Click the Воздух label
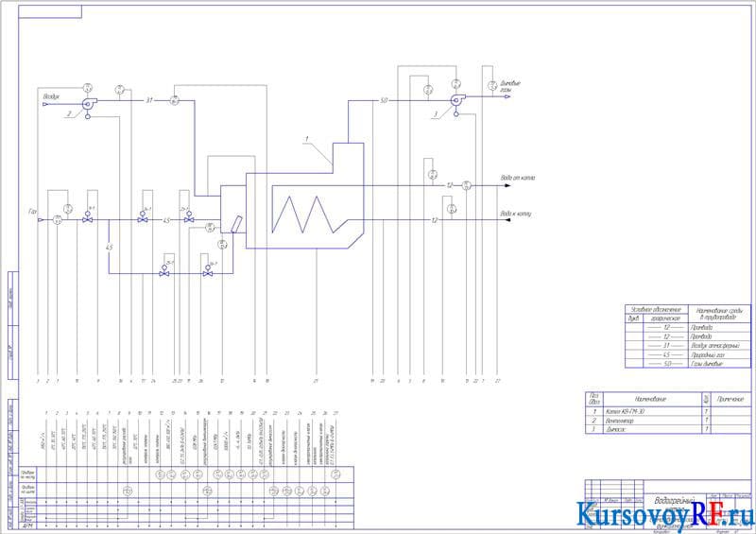Viewport: 756px width, 534px height. tap(51, 96)
